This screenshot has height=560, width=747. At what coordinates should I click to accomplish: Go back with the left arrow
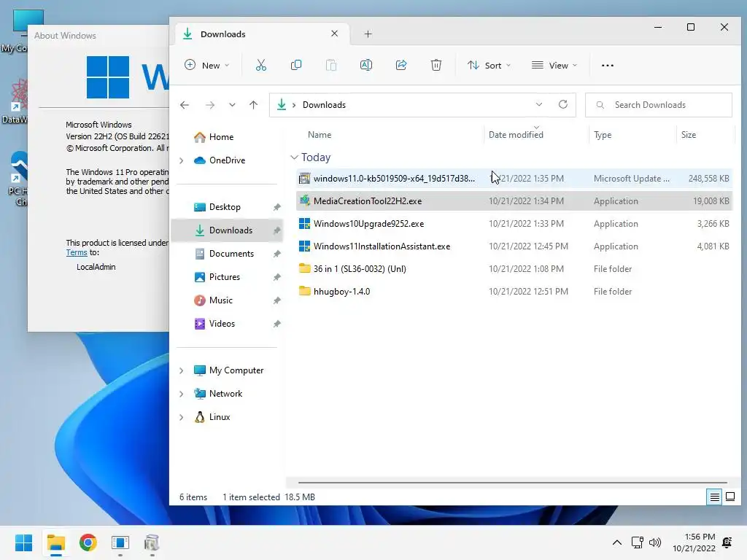click(185, 105)
